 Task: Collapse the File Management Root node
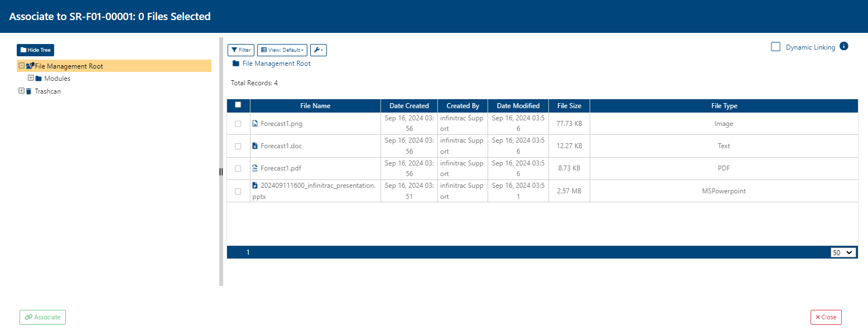tap(21, 65)
